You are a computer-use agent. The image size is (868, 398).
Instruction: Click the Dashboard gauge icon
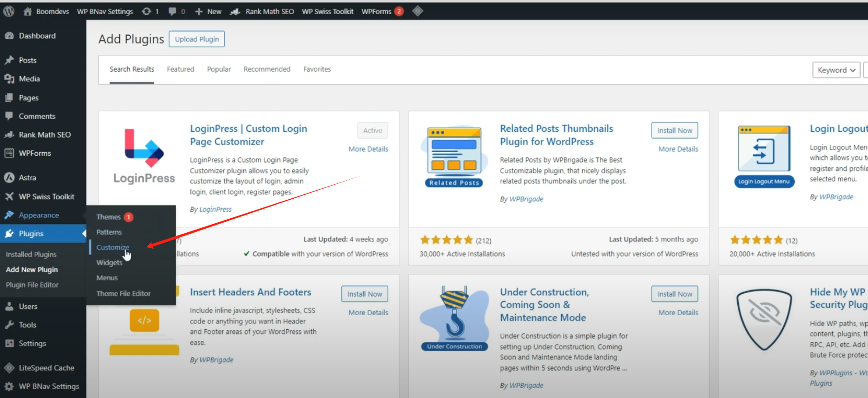(9, 36)
